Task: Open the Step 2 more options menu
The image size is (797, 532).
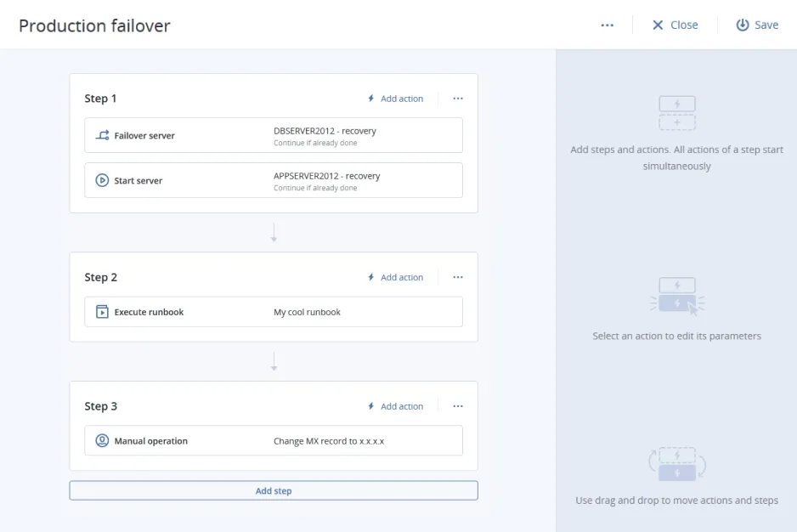Action: tap(458, 277)
